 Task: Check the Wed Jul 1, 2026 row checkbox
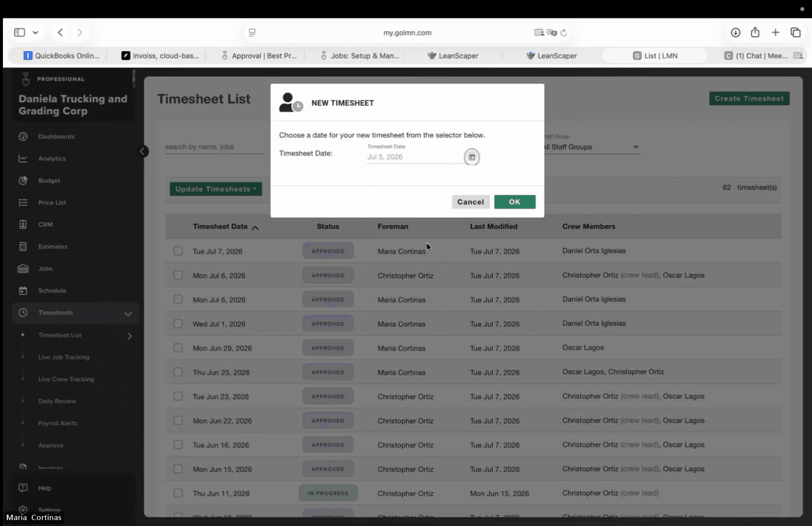pyautogui.click(x=178, y=323)
